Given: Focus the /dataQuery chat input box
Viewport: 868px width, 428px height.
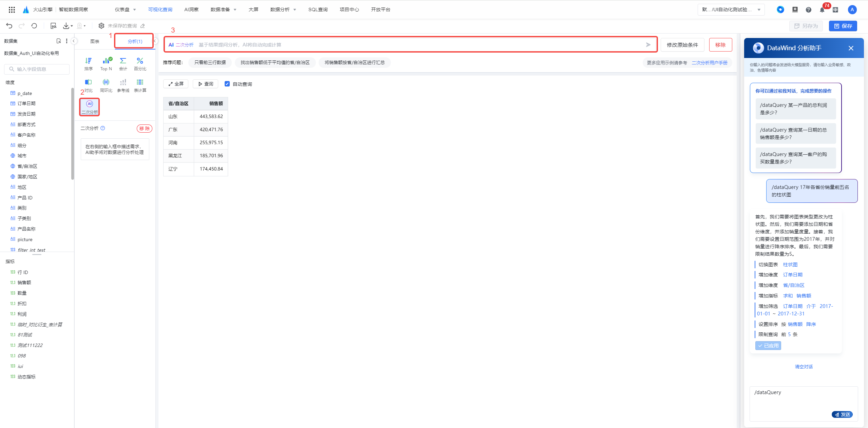Looking at the screenshot, I should tap(804, 404).
